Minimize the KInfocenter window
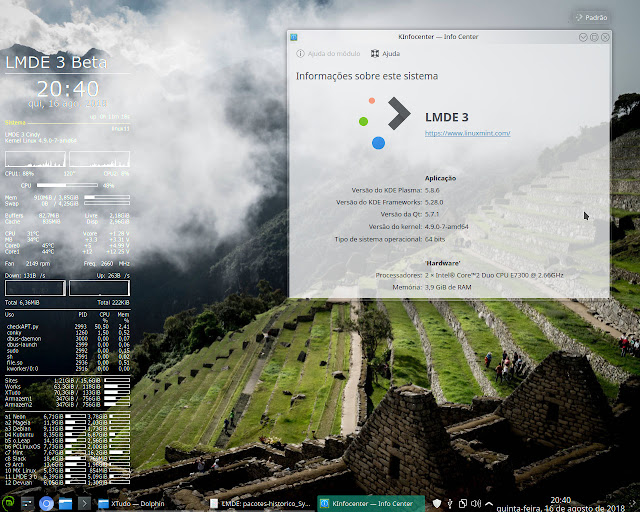The height and width of the screenshot is (512, 640). [583, 37]
